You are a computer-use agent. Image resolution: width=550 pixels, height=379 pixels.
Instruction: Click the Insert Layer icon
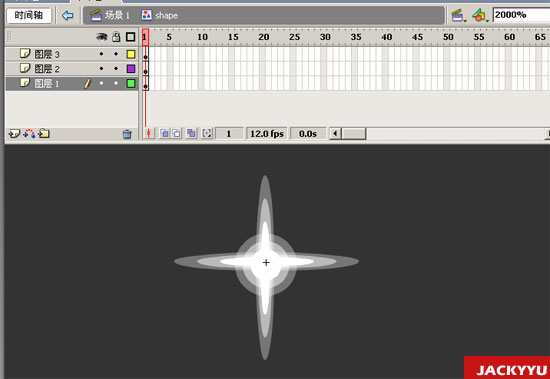[x=14, y=134]
